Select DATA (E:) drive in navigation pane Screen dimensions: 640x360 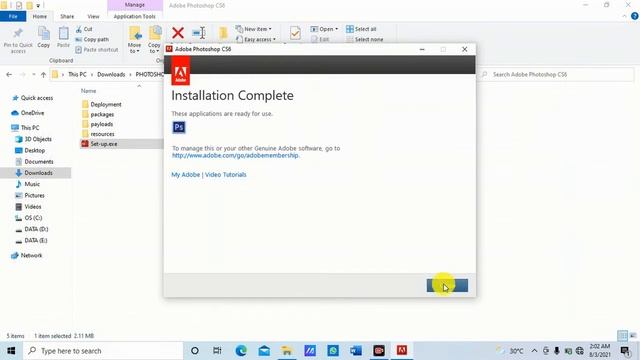click(31, 241)
